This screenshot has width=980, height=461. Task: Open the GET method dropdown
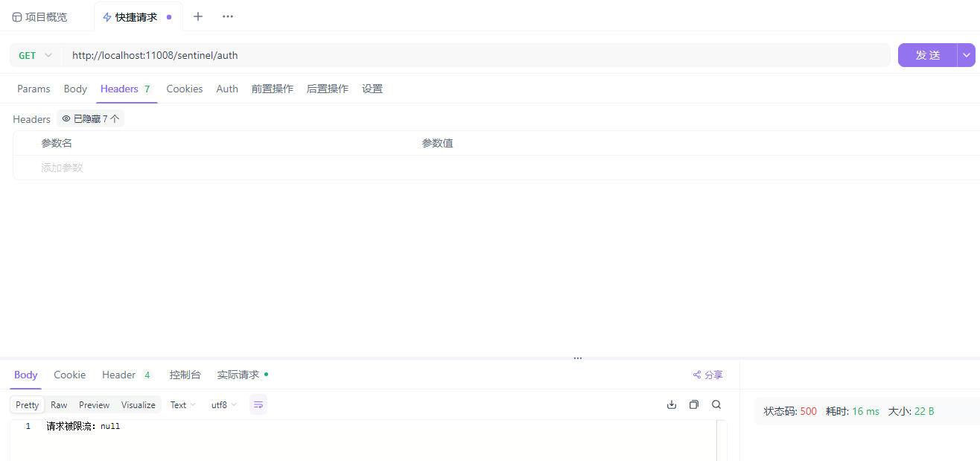point(36,55)
